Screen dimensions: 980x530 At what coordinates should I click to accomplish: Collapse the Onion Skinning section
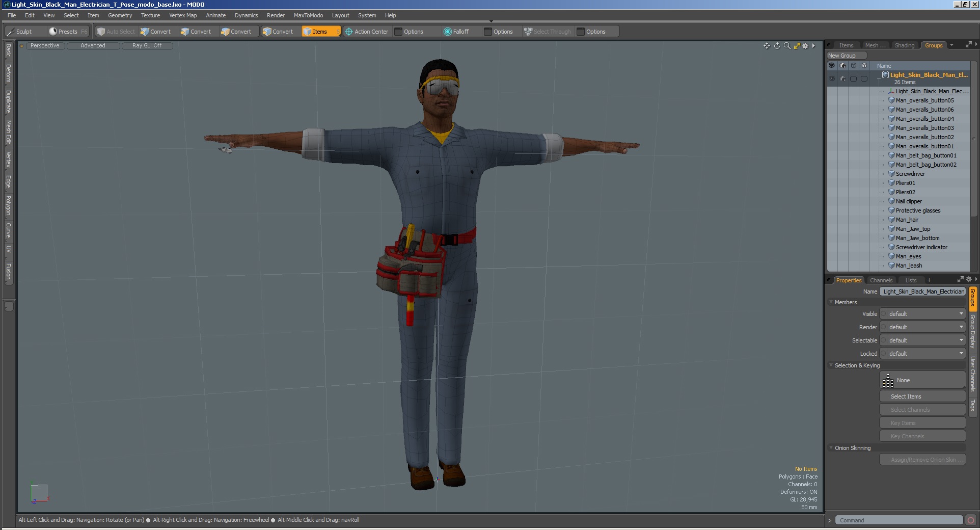coord(831,448)
